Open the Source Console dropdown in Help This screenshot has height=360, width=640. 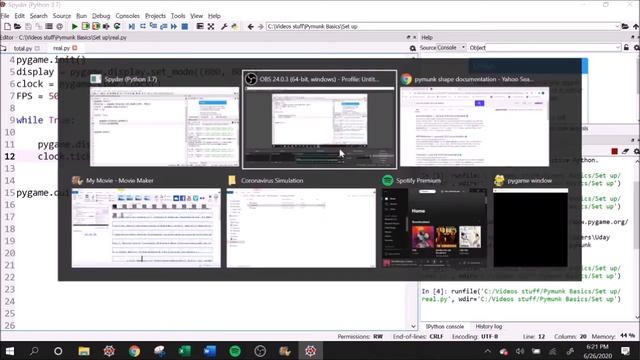451,48
